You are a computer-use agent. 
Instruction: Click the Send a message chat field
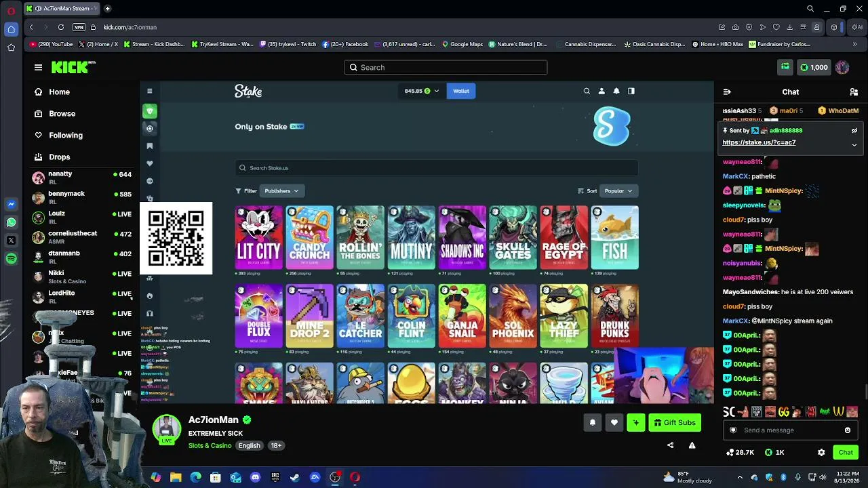coord(790,430)
